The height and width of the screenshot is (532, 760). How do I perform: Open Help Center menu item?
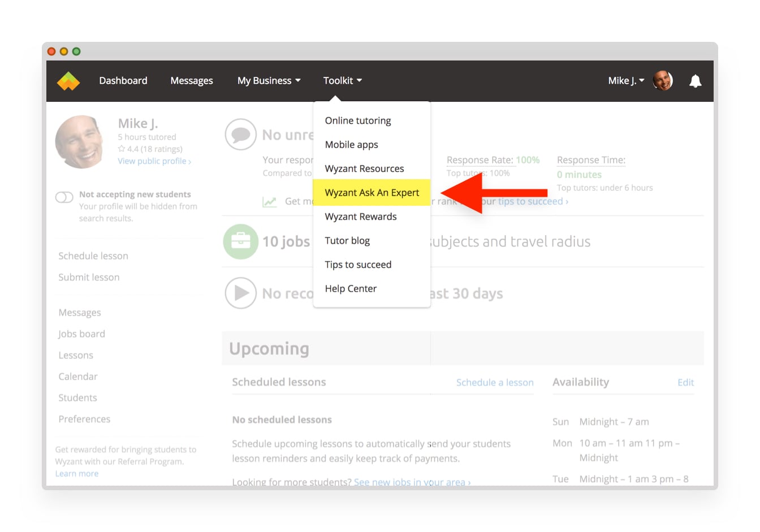[x=350, y=288]
